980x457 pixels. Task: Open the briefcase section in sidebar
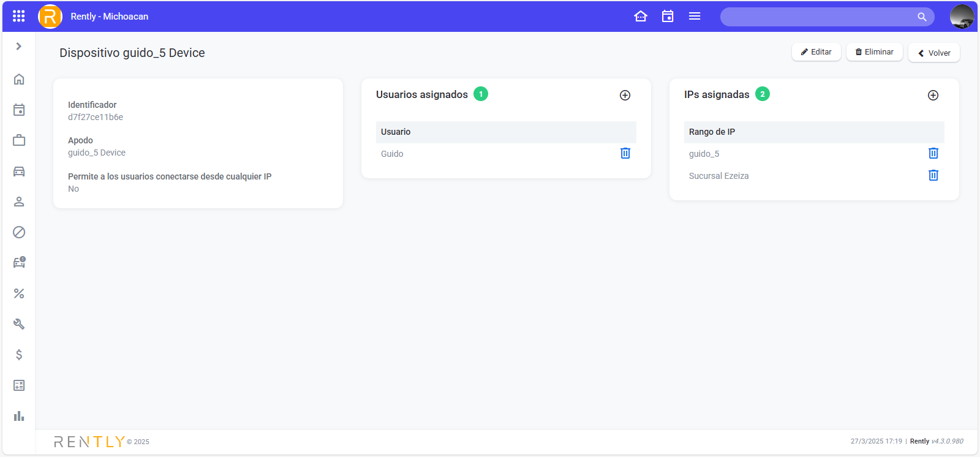point(19,140)
